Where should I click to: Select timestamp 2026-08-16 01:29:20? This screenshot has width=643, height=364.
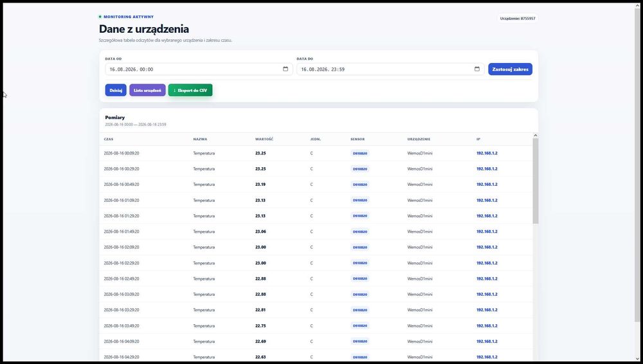tap(122, 216)
